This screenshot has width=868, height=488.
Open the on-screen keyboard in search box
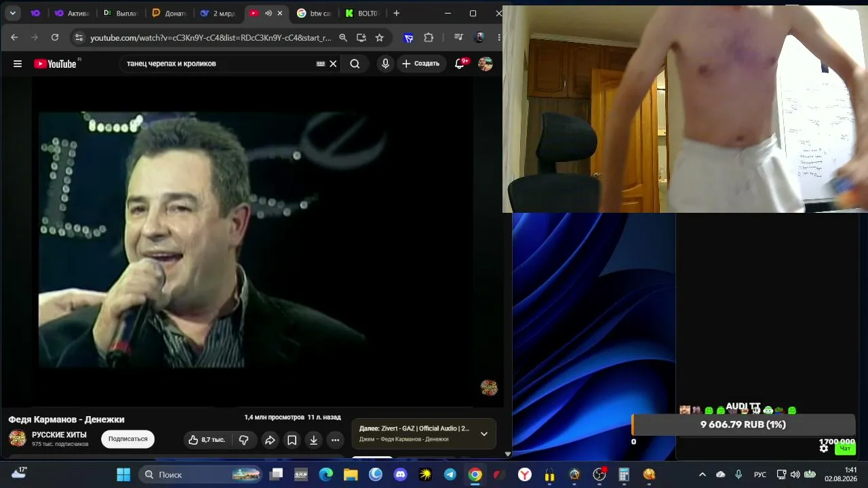point(321,64)
